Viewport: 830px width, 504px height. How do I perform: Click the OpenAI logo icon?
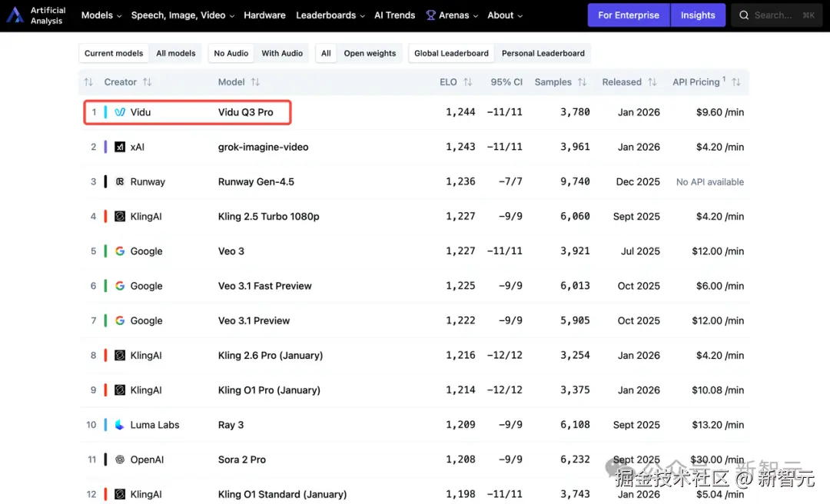point(120,459)
